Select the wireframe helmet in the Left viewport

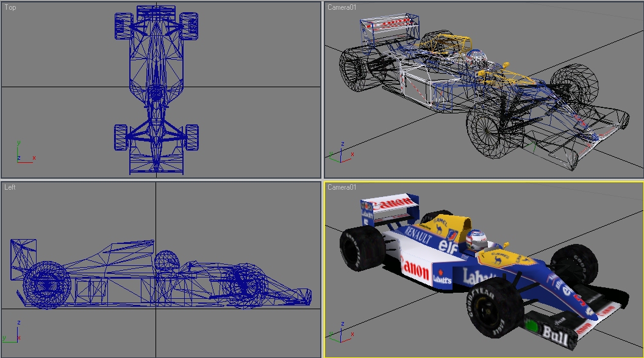pyautogui.click(x=166, y=262)
